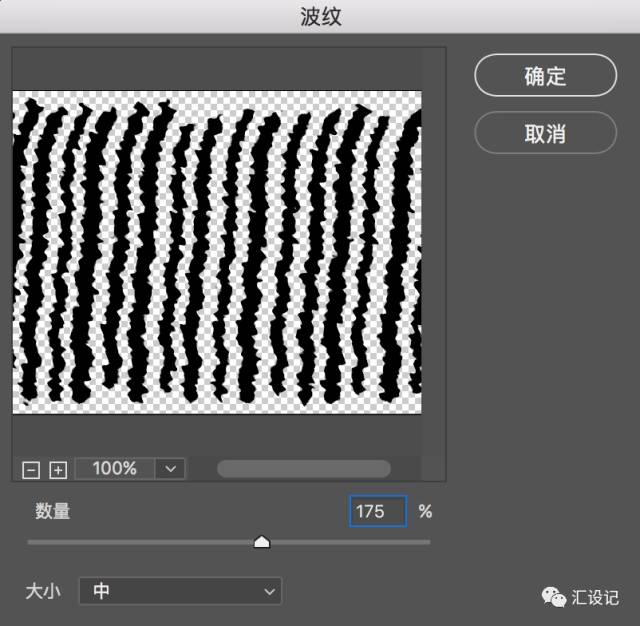Click the 汇设记 watermark text
640x626 pixels.
coord(596,598)
